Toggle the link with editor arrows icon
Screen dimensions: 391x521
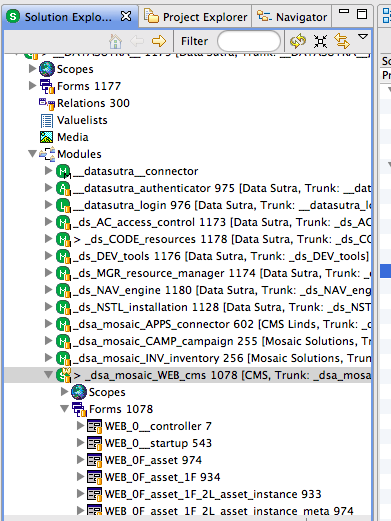342,41
